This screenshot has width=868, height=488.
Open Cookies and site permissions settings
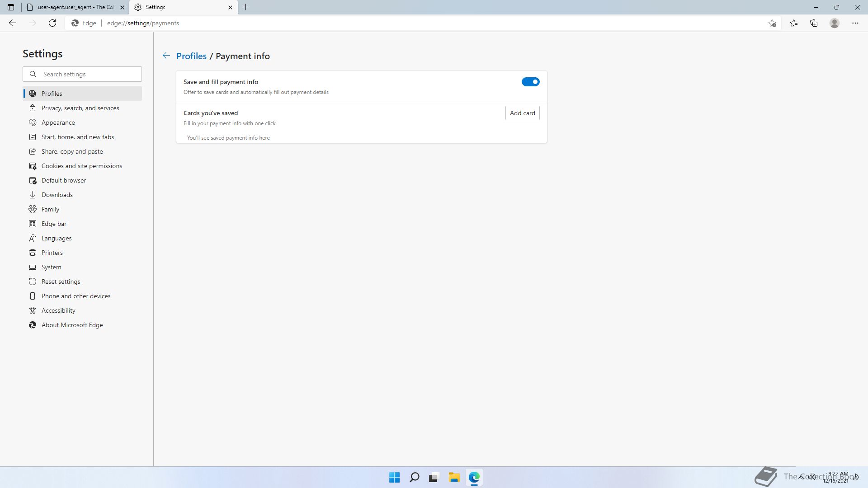click(x=81, y=166)
